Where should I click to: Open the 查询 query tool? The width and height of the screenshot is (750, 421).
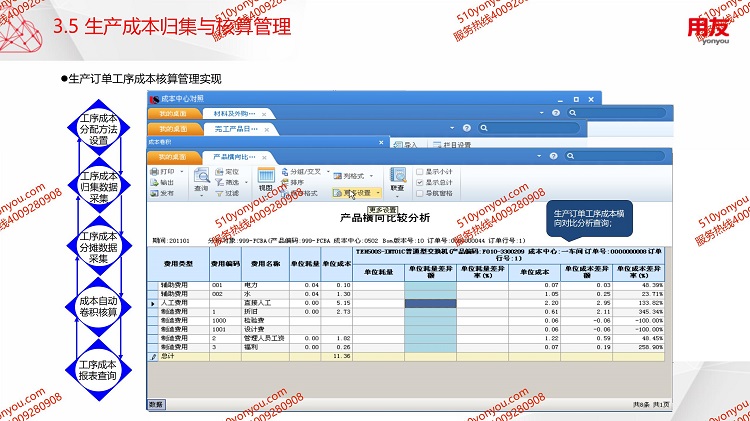tap(201, 179)
